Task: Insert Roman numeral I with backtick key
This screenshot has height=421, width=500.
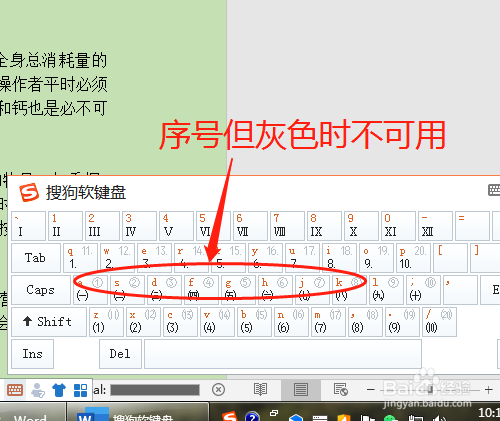Action: 28,226
